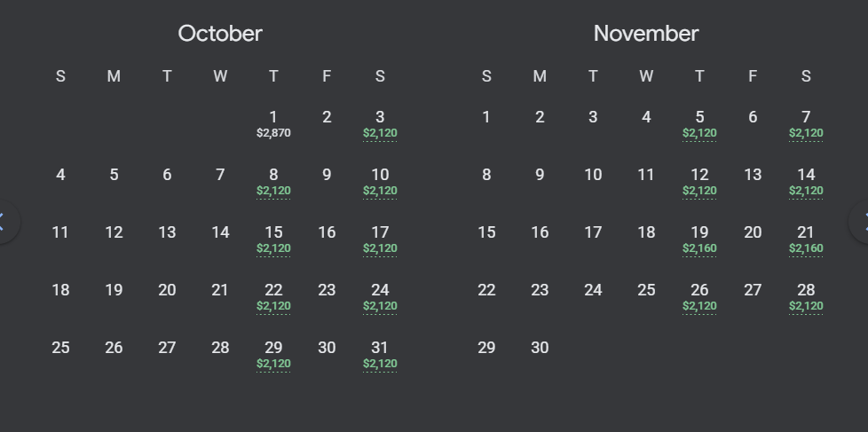
Task: Click November 1 date cell
Action: tap(486, 118)
